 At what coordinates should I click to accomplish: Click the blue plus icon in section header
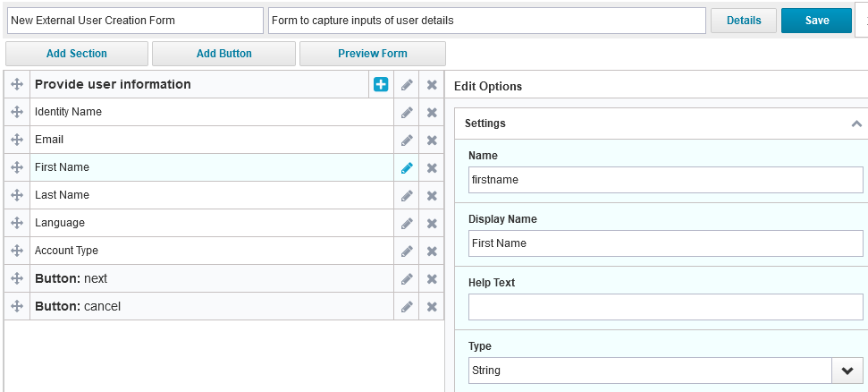[381, 84]
